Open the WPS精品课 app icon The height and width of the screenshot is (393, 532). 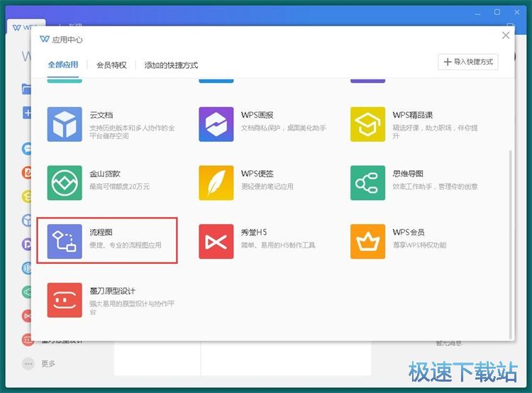(x=367, y=124)
